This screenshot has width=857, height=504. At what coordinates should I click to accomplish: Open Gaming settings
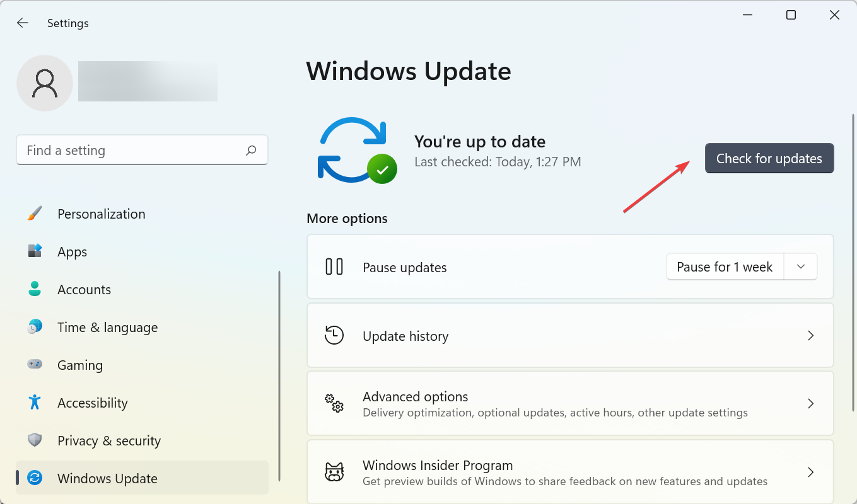pos(143,365)
